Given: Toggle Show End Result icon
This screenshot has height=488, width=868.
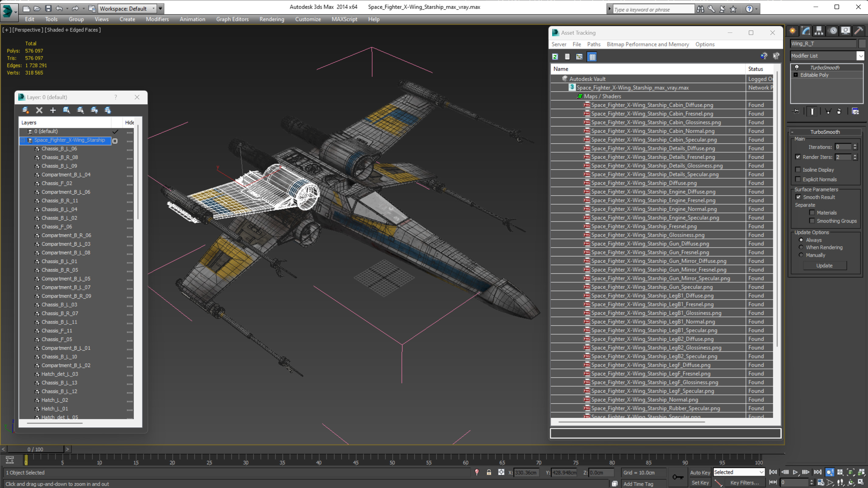Looking at the screenshot, I should coord(812,111).
